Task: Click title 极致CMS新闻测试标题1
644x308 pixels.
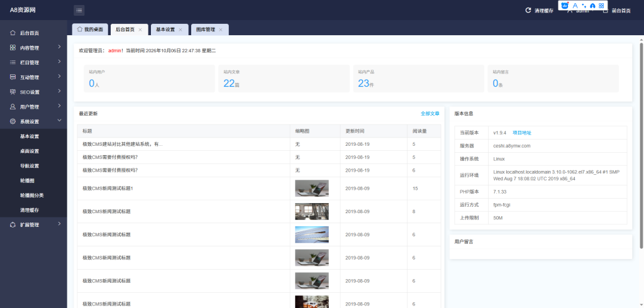Action: pos(108,189)
